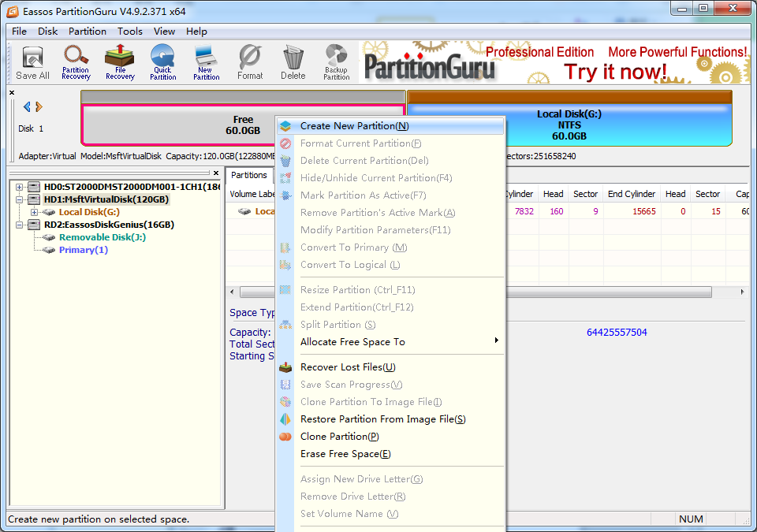Choose Clone Partition(P) entry
The width and height of the screenshot is (757, 532).
(391, 437)
